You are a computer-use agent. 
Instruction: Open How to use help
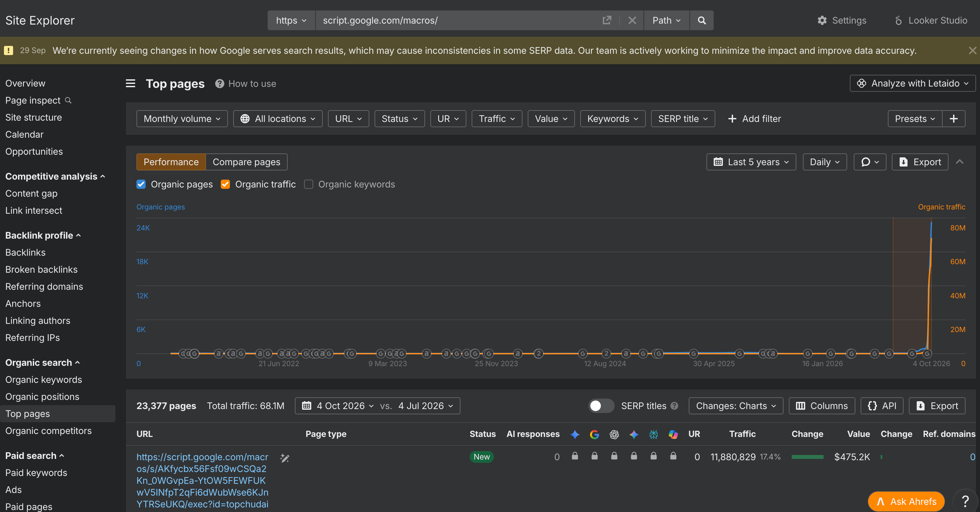coord(245,84)
